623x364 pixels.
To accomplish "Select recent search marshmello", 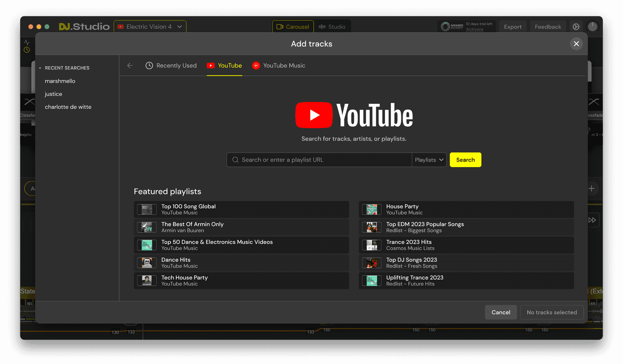I will 60,81.
